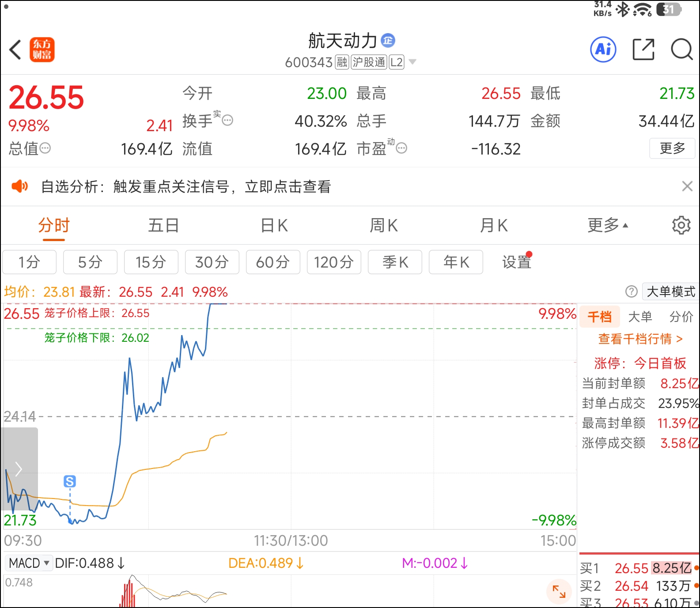700x608 pixels.
Task: Expand the stock code dropdown triangle
Action: [412, 62]
